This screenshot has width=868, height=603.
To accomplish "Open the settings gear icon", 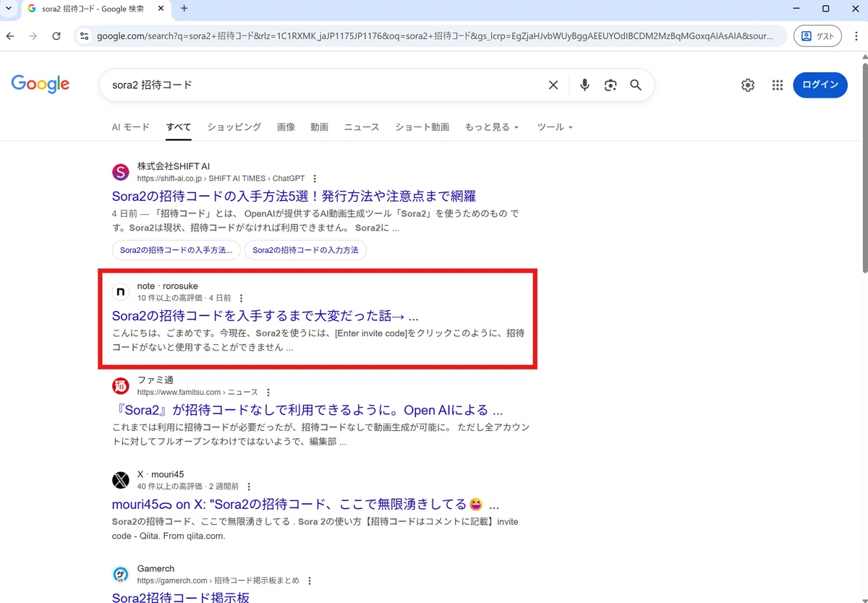I will tap(748, 85).
